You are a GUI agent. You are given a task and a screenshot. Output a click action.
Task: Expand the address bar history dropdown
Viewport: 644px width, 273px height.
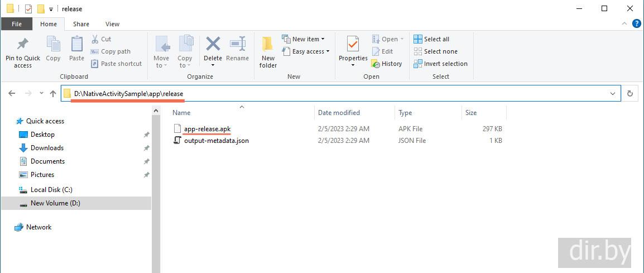(x=613, y=94)
